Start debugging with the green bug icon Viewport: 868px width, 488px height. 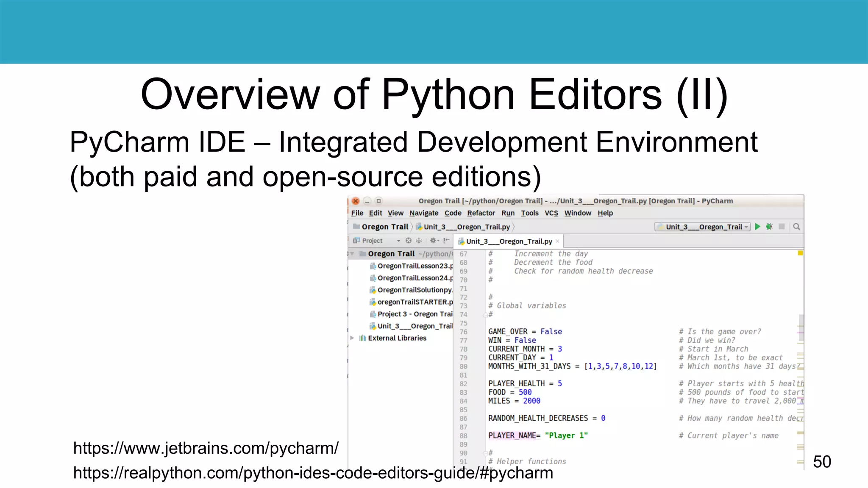pos(770,227)
